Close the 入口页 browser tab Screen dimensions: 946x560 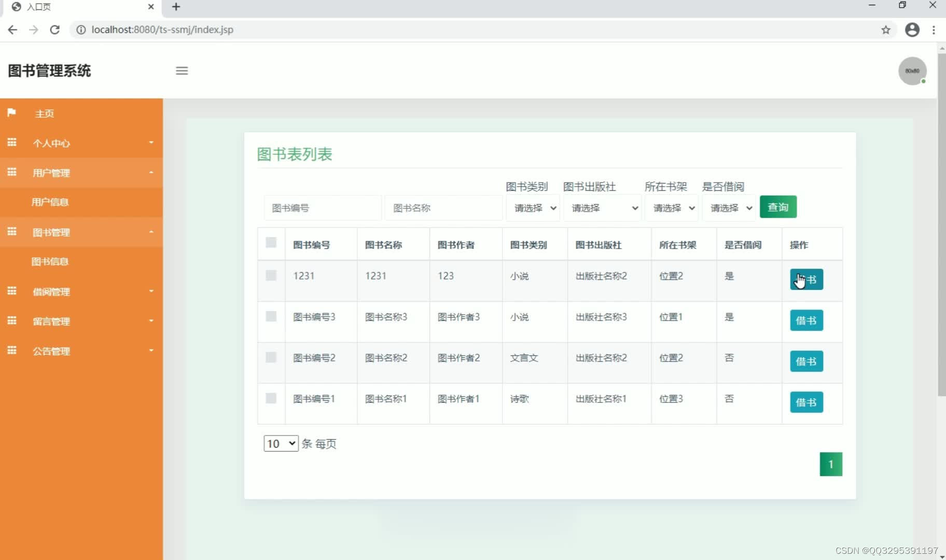(x=151, y=7)
